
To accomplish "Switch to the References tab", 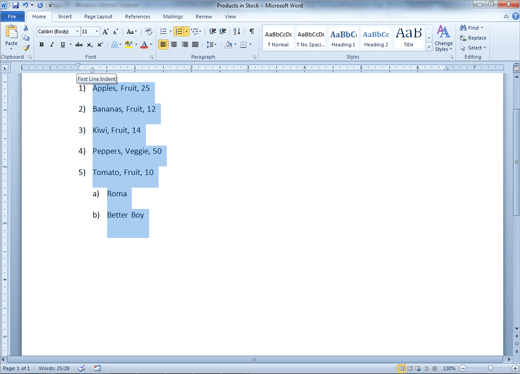I will (x=138, y=16).
